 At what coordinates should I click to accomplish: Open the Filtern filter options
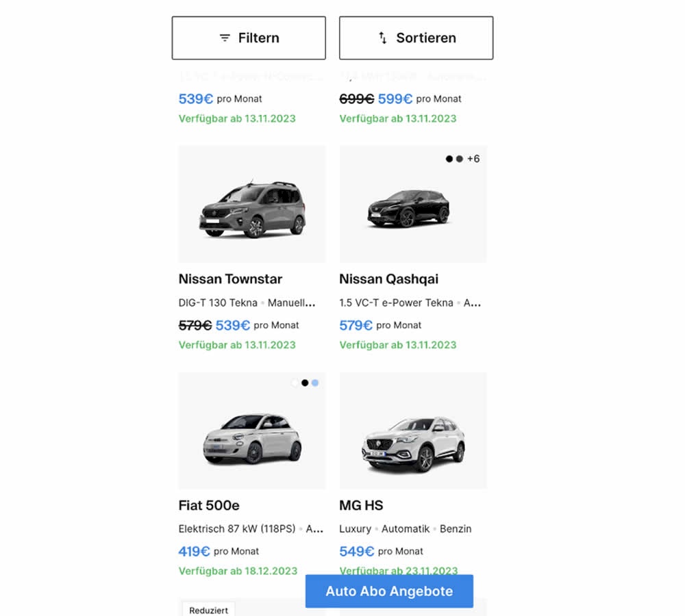point(249,38)
